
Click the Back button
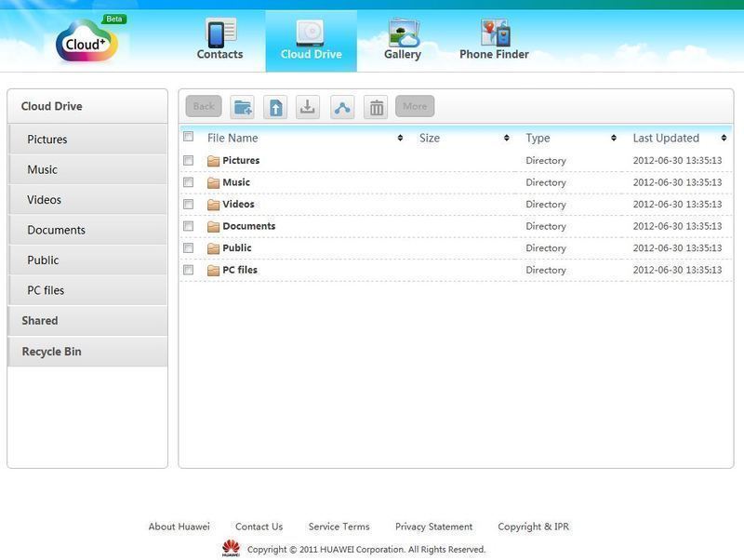point(204,106)
